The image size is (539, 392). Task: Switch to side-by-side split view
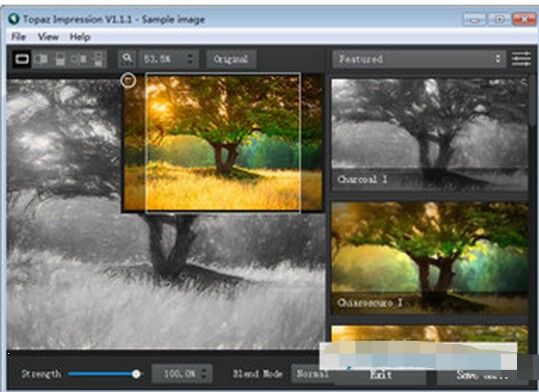pos(42,59)
